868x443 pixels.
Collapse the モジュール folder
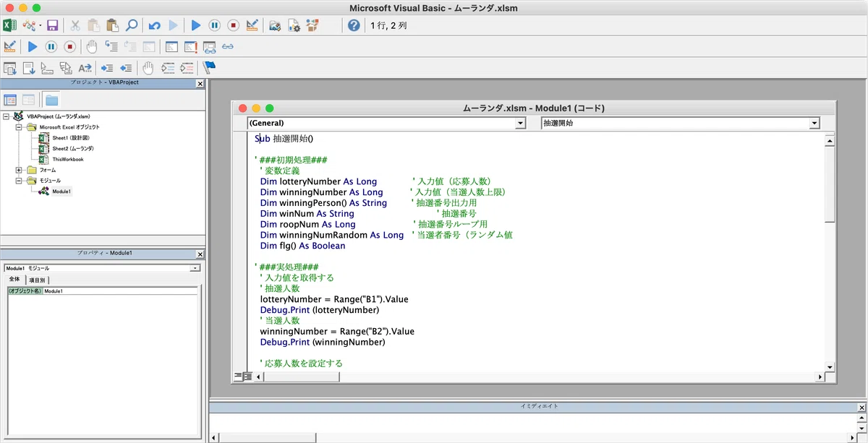tap(19, 181)
